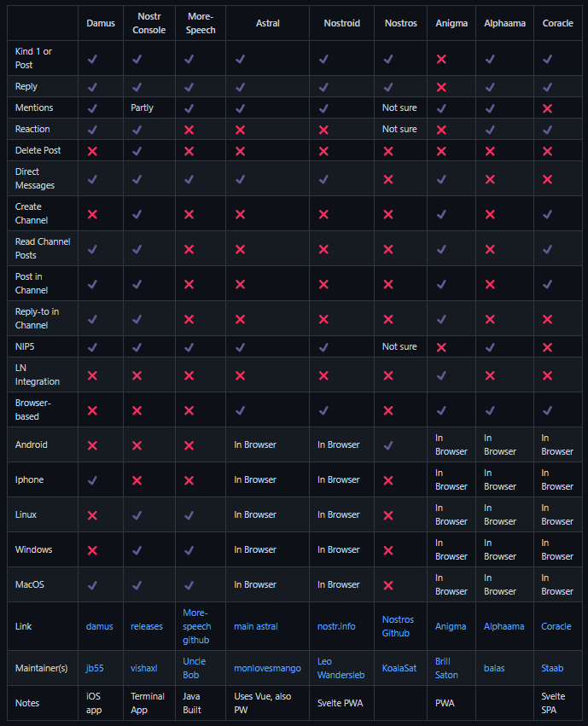Click the checkmark for Anigma LN Integration
This screenshot has width=588, height=726.
click(x=441, y=375)
